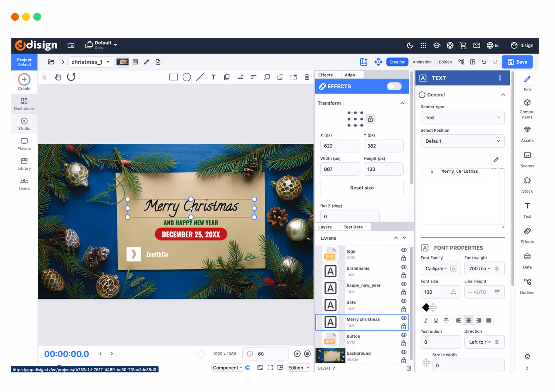Lock the background layer
The height and width of the screenshot is (392, 555).
pos(404,360)
